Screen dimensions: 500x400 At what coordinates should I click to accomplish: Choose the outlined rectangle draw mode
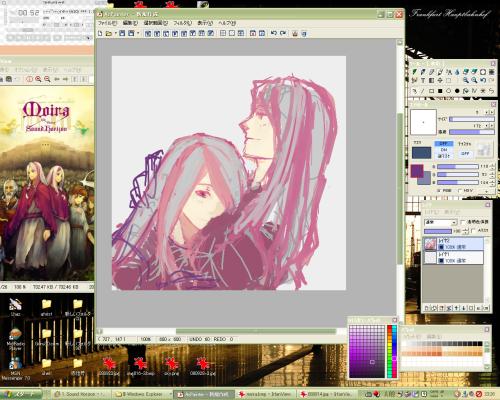431,91
